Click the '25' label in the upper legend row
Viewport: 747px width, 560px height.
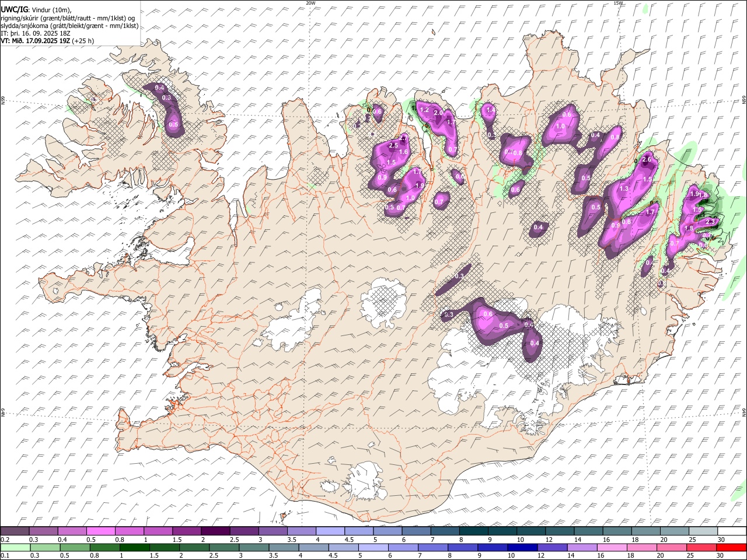[692, 540]
